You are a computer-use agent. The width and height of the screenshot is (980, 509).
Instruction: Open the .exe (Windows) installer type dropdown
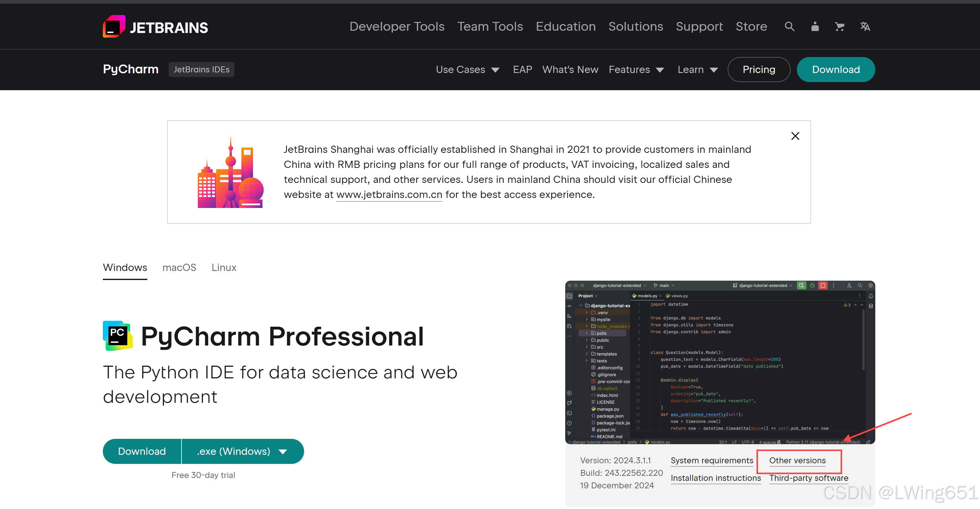(x=242, y=451)
